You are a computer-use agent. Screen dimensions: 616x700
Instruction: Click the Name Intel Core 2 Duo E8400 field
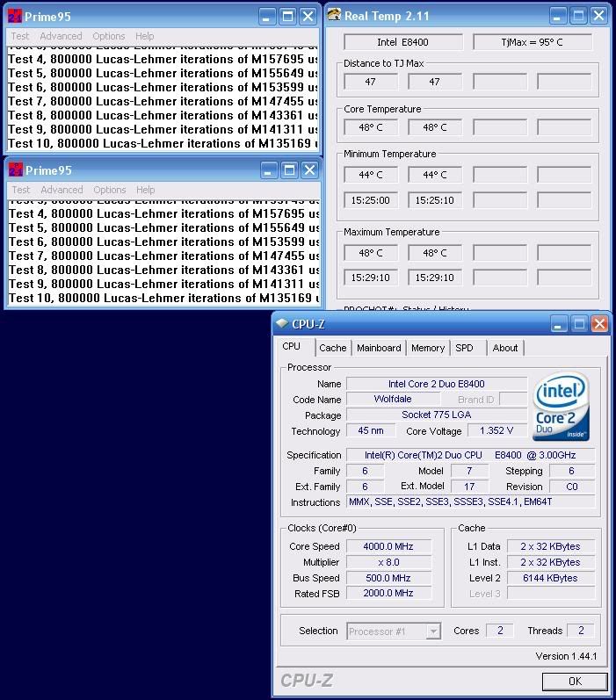tap(437, 384)
